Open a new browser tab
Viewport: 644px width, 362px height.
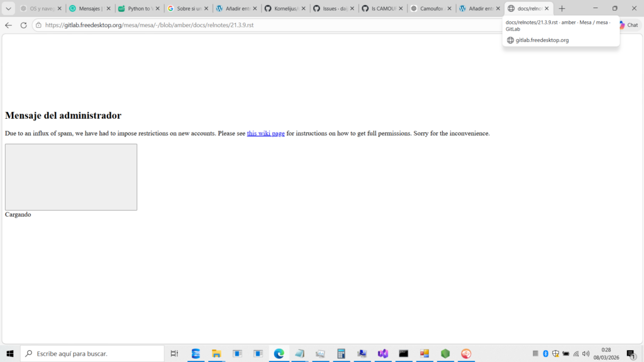(562, 9)
